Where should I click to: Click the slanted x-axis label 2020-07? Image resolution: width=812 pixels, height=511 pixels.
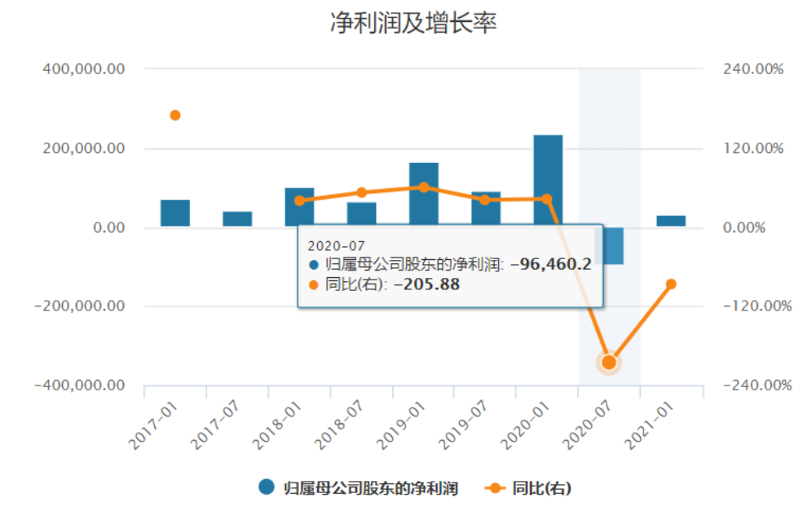[x=587, y=425]
